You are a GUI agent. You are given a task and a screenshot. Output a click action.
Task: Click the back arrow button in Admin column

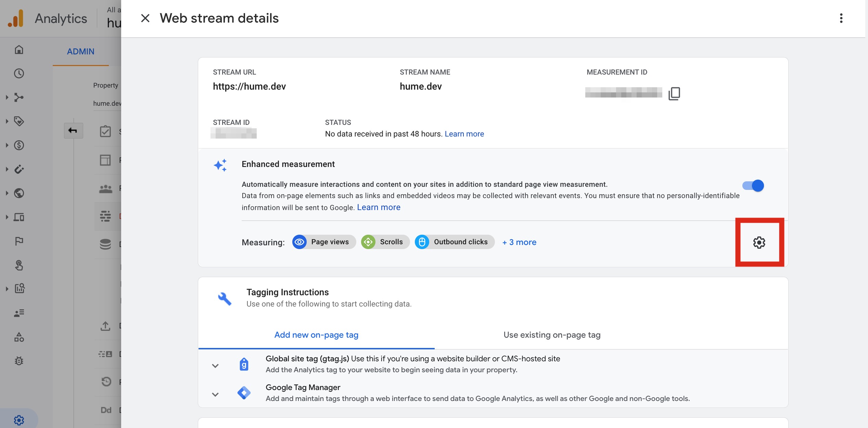click(73, 130)
